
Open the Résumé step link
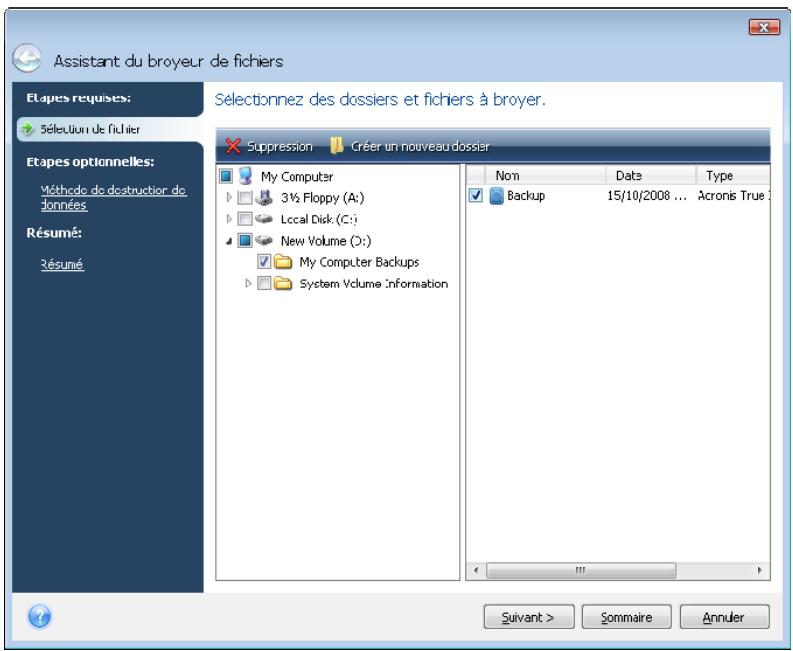point(62,264)
